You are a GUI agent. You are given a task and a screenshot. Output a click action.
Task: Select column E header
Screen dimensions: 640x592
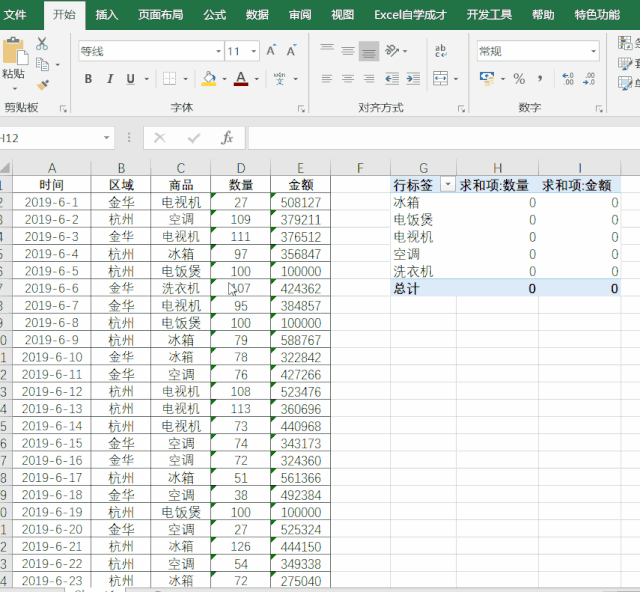click(x=300, y=168)
